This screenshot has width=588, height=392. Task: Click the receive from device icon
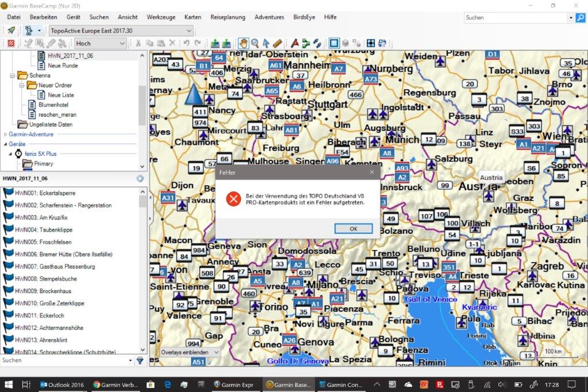point(226,44)
